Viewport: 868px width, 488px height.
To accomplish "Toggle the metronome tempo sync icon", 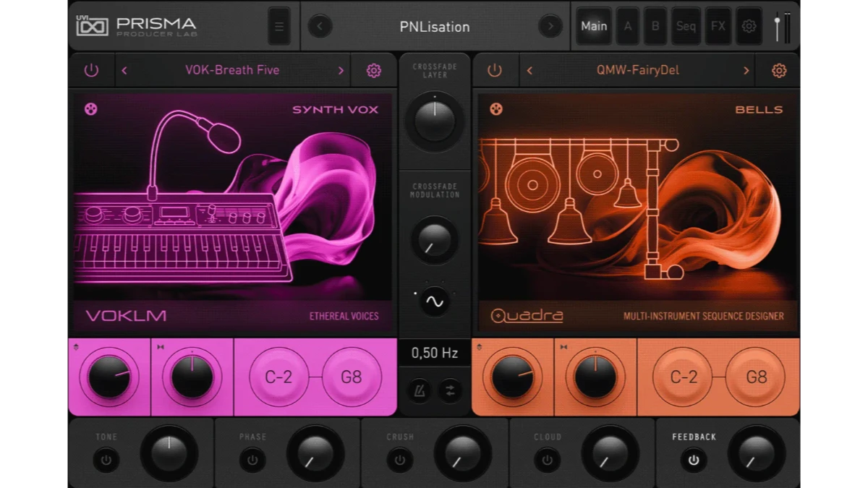I will (420, 390).
